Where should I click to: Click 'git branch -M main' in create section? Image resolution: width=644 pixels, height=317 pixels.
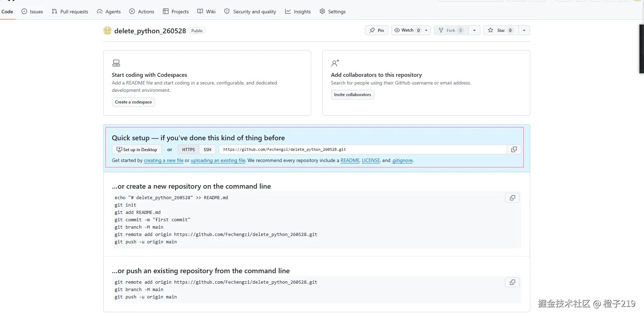pyautogui.click(x=139, y=227)
